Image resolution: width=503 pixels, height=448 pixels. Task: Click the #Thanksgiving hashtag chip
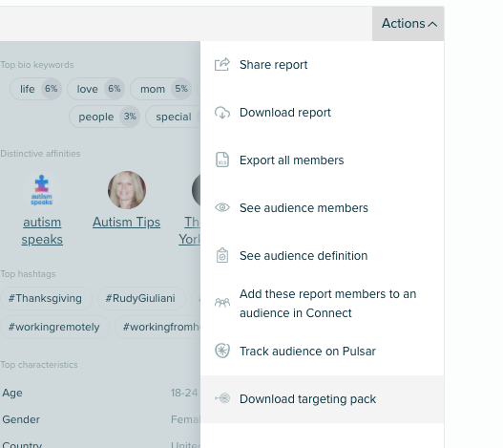pos(45,298)
